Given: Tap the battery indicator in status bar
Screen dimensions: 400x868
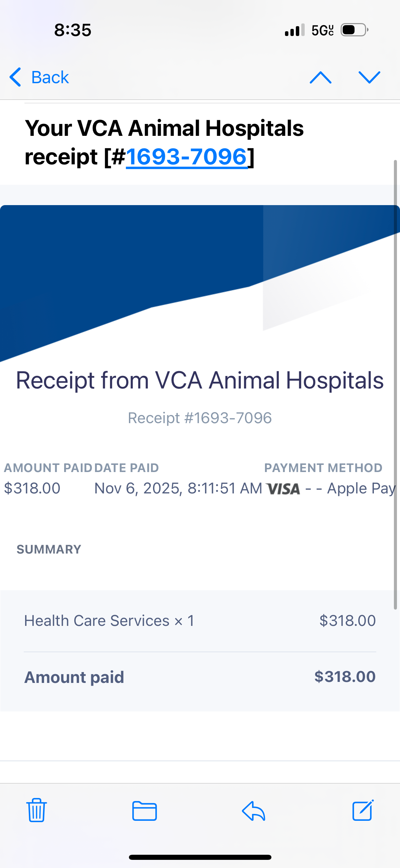Looking at the screenshot, I should pyautogui.click(x=354, y=30).
